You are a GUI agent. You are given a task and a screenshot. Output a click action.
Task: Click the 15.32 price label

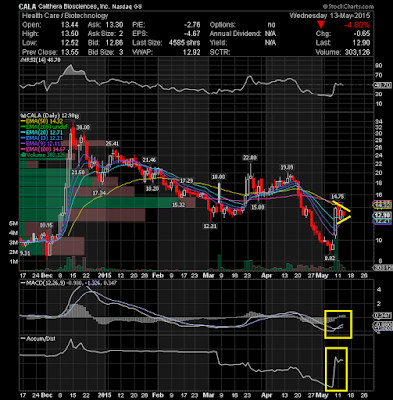tap(178, 205)
